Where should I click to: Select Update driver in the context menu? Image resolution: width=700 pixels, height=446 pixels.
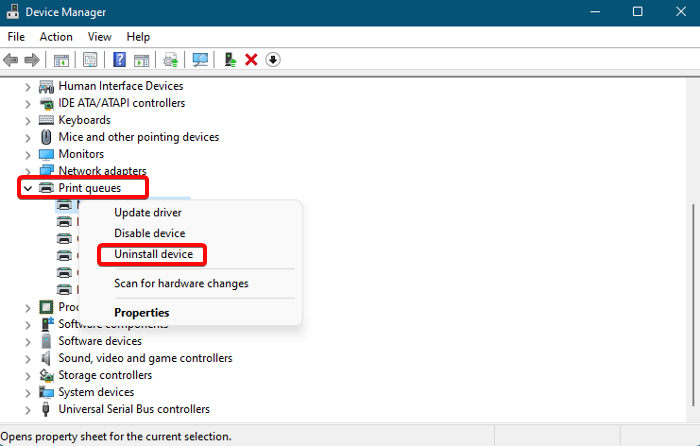click(148, 212)
